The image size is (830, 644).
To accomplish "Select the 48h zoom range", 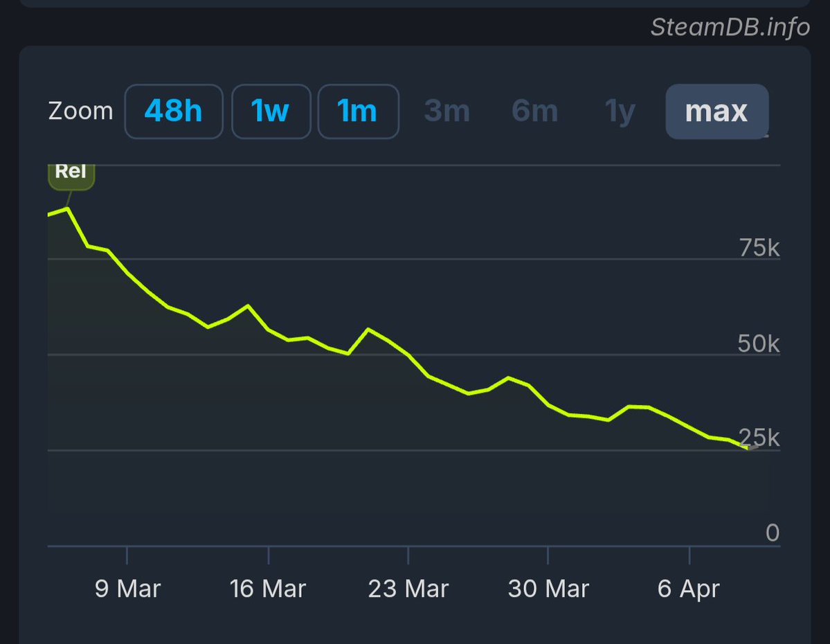I will point(173,111).
